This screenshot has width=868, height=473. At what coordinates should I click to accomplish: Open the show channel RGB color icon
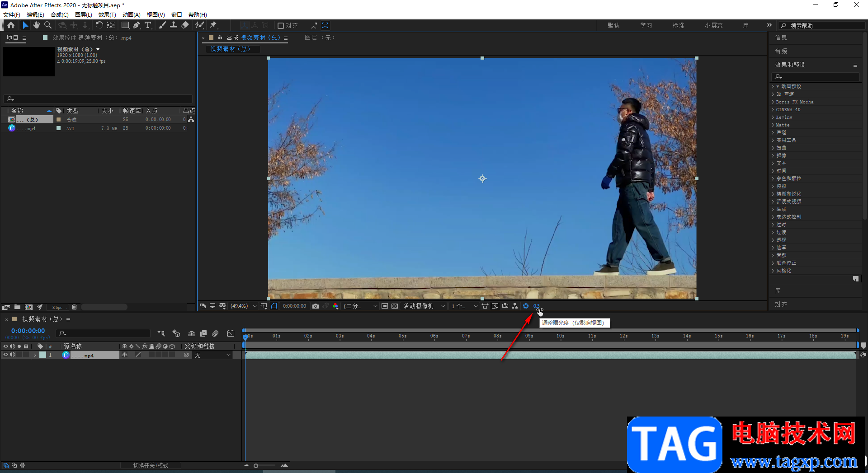(335, 306)
